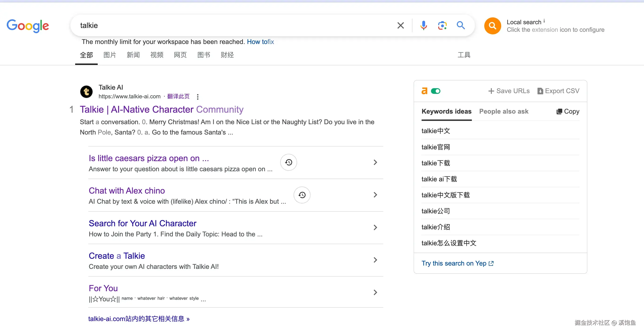Switch to the 视频 videos tab
Screen dimensions: 644x334
pyautogui.click(x=157, y=55)
